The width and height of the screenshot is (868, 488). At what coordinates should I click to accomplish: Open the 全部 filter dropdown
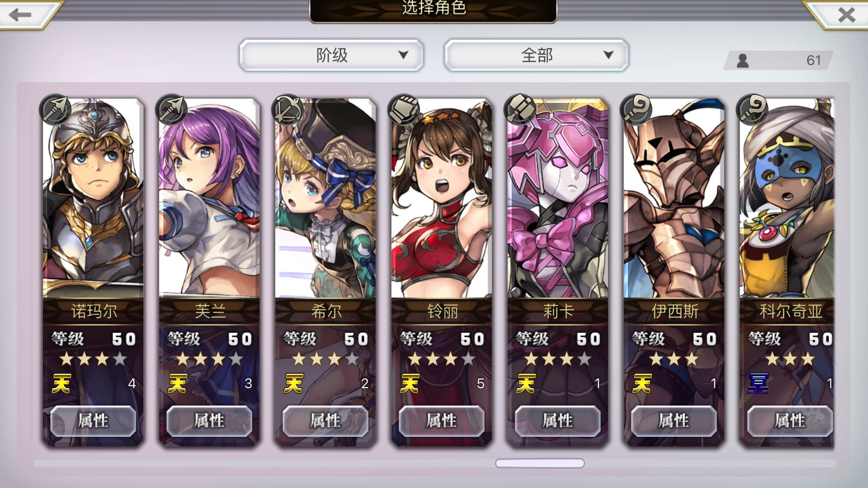537,55
